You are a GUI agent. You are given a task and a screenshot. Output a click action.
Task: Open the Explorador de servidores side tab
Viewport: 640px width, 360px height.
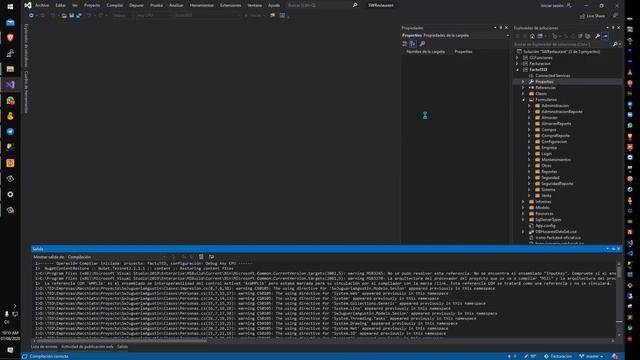pos(26,45)
